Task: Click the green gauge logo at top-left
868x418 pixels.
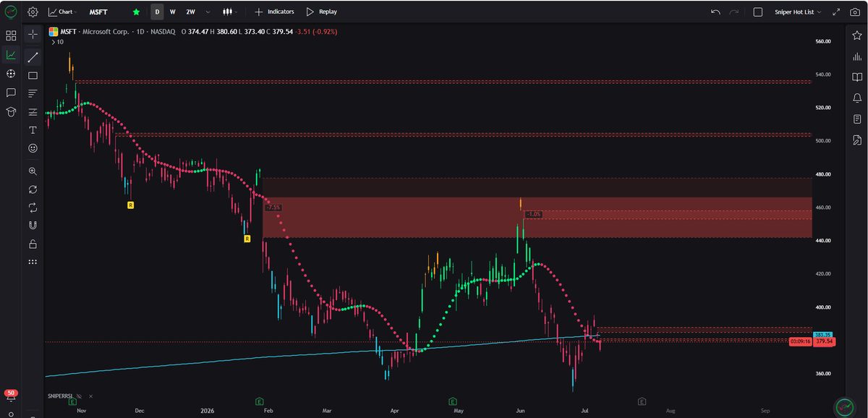Action: 11,12
